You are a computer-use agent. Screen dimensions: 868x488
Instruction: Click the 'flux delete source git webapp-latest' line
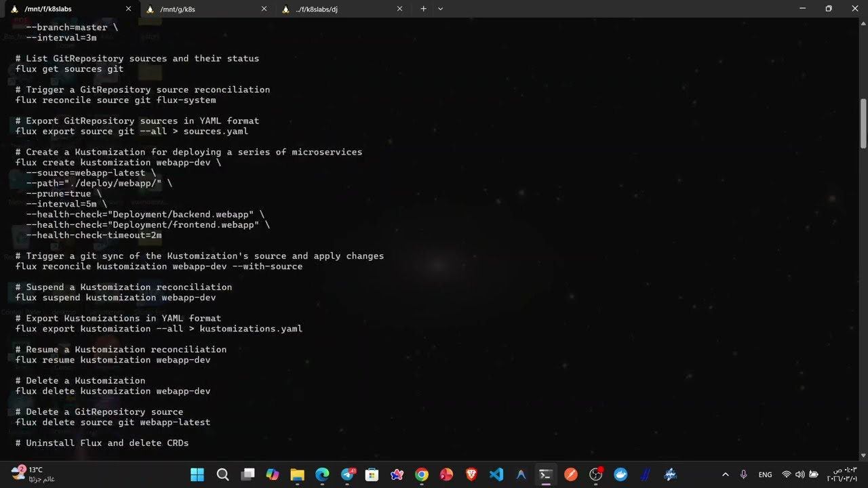pos(113,422)
